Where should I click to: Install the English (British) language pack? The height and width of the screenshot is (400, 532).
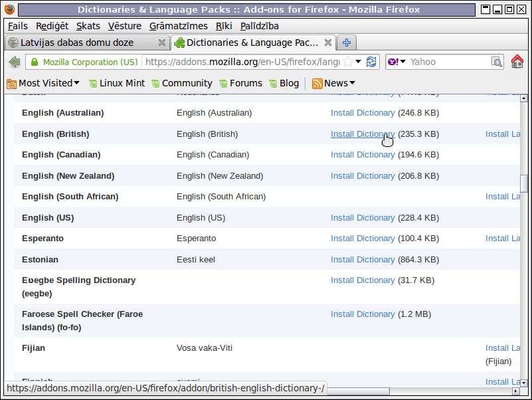[x=503, y=134]
